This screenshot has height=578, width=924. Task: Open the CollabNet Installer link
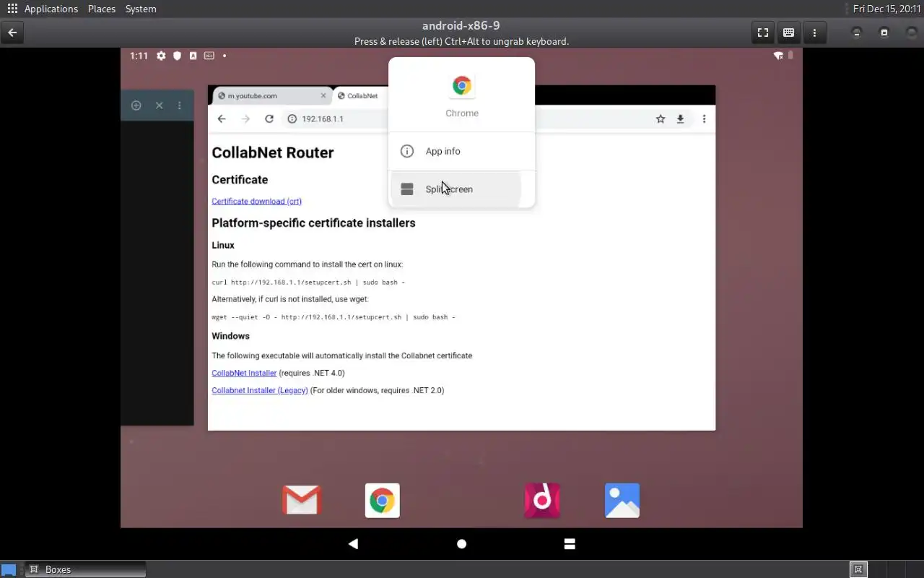244,373
